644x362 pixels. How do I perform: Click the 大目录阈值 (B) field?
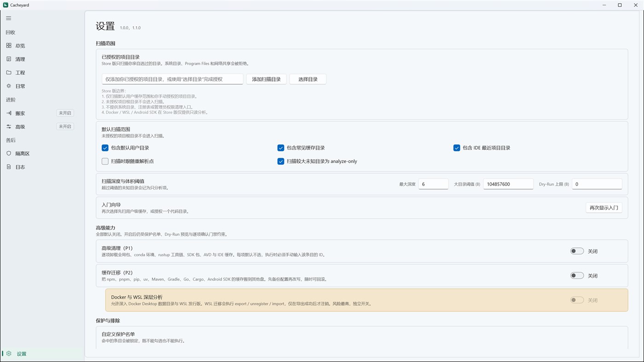pos(508,184)
